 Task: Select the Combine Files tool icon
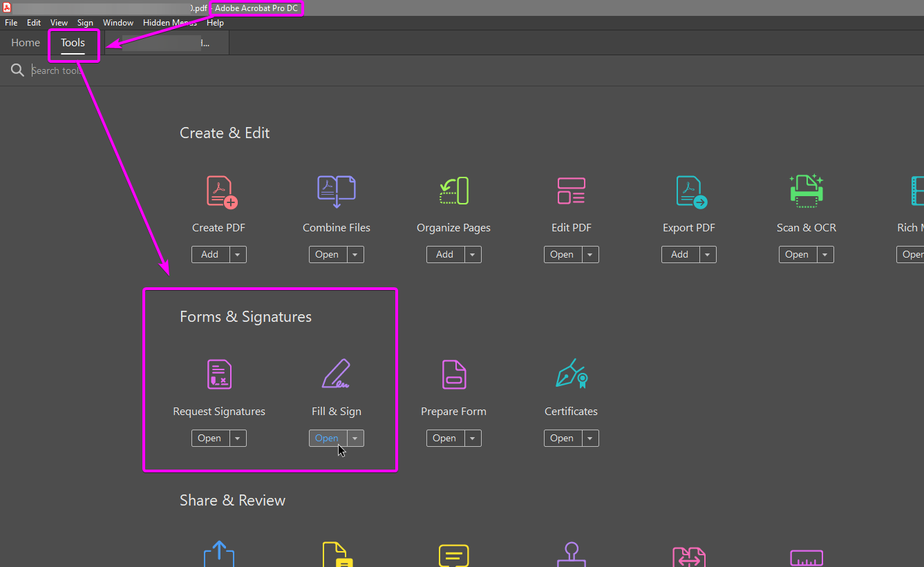point(337,191)
